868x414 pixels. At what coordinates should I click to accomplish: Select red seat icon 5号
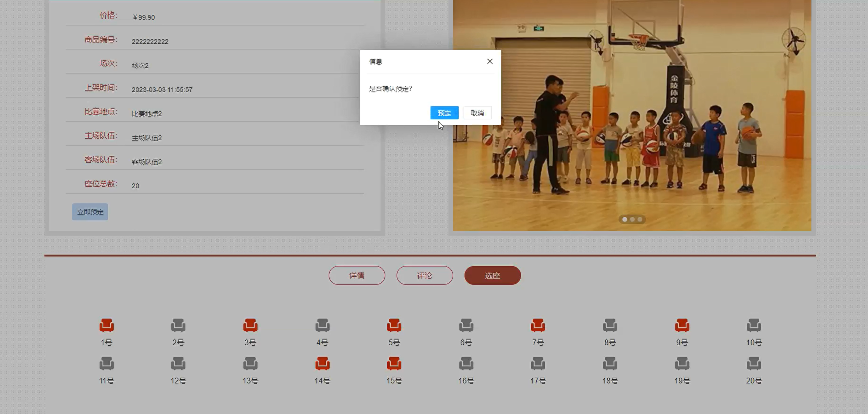(394, 325)
